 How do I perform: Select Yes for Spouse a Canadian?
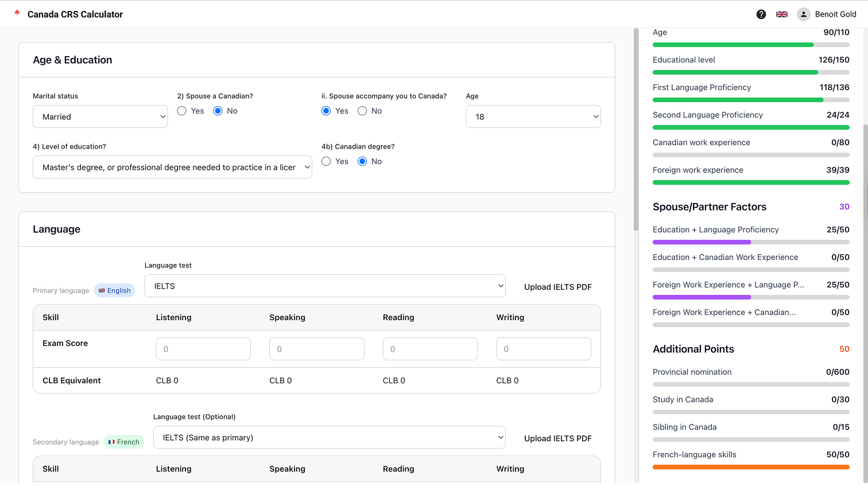(x=181, y=111)
